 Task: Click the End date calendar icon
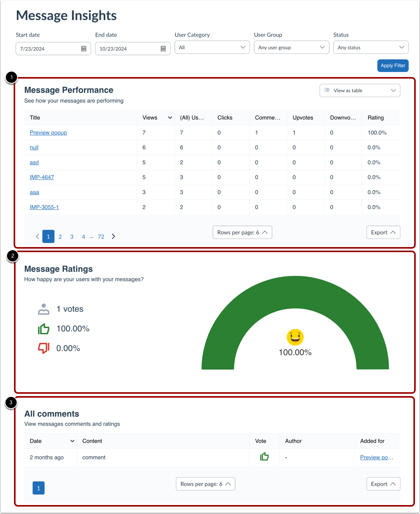point(164,48)
